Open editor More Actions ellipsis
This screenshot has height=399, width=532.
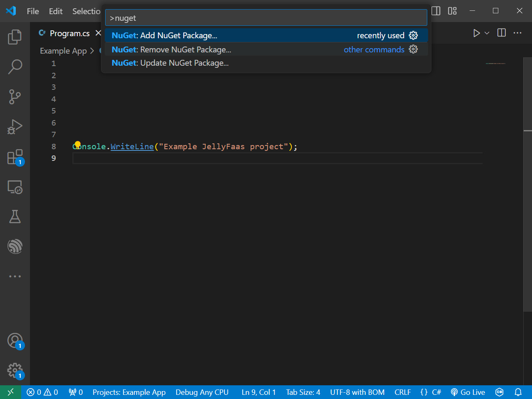517,33
